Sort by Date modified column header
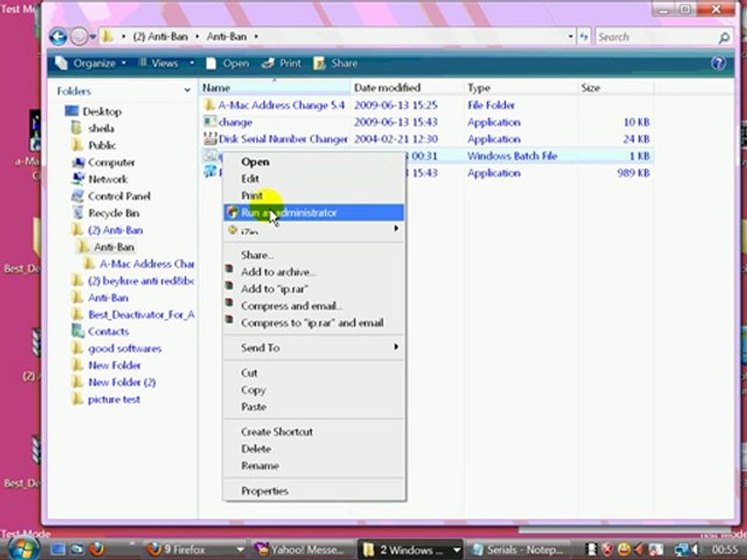 pos(388,88)
